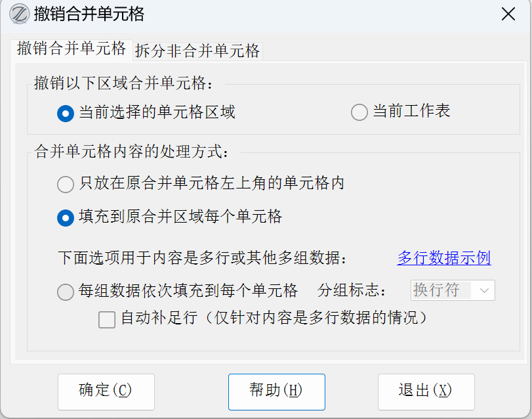
Task: Close the 撤销合并单元格 dialog window
Action: 508,14
